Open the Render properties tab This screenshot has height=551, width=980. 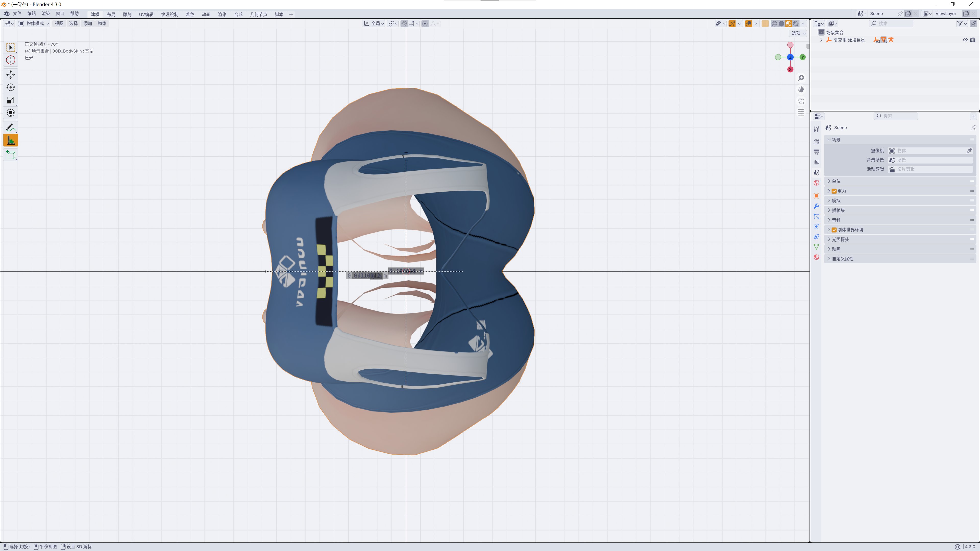click(816, 142)
